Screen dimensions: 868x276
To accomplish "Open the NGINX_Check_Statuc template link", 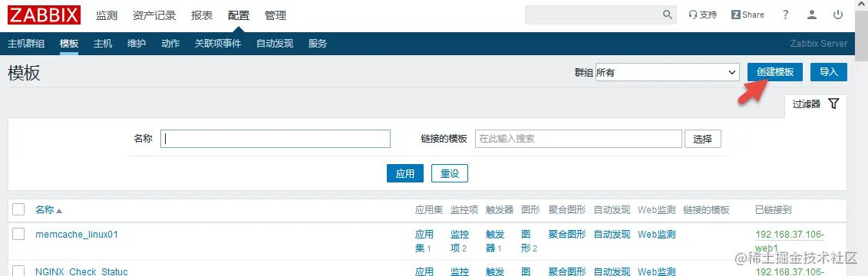I will click(x=81, y=271).
